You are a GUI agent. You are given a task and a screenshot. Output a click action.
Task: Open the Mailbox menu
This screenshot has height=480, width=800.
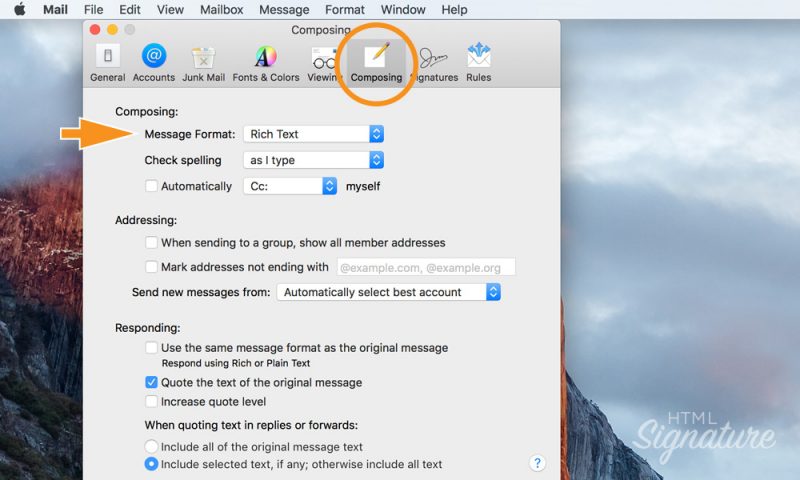[x=221, y=10]
